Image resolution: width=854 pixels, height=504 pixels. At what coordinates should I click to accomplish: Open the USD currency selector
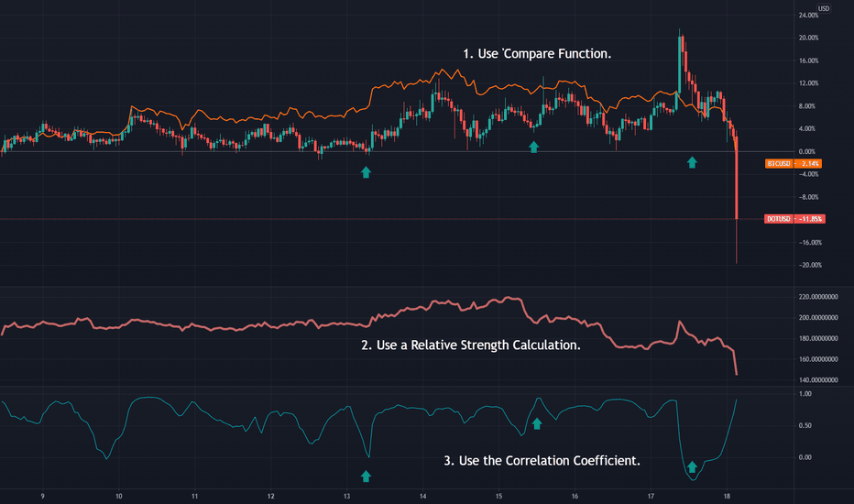[x=823, y=8]
